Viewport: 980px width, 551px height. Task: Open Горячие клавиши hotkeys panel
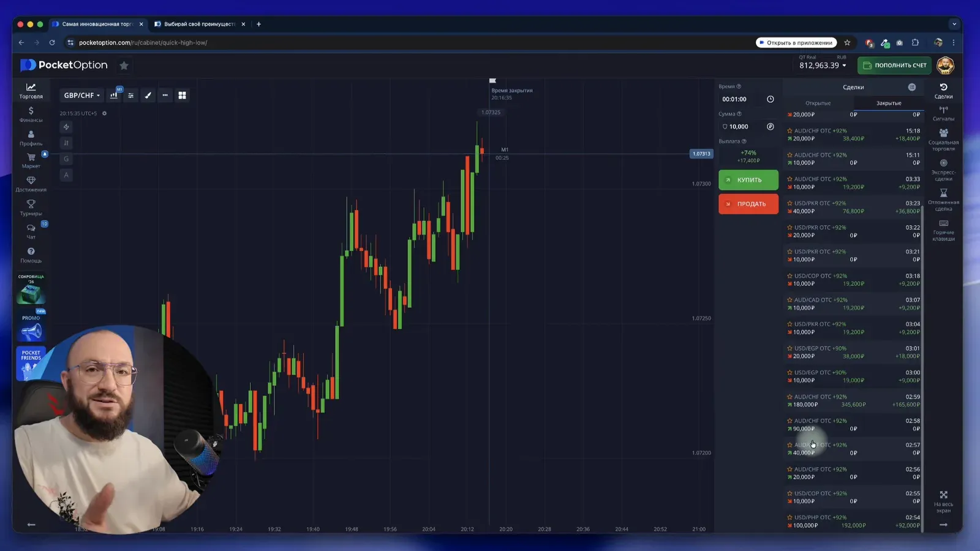[x=943, y=230]
